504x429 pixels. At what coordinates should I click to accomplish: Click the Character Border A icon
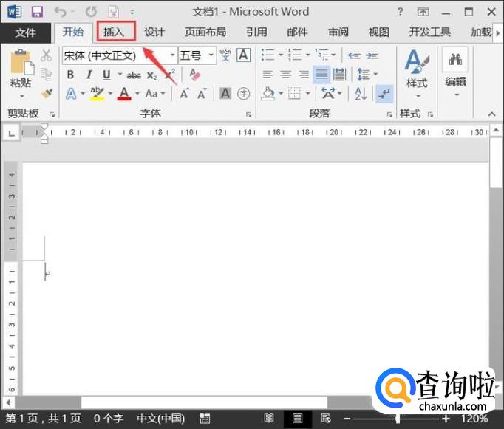[x=243, y=55]
